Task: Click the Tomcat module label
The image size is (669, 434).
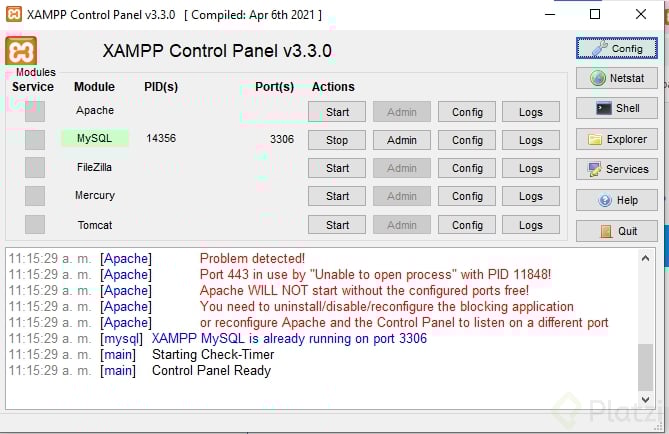Action: 95,225
